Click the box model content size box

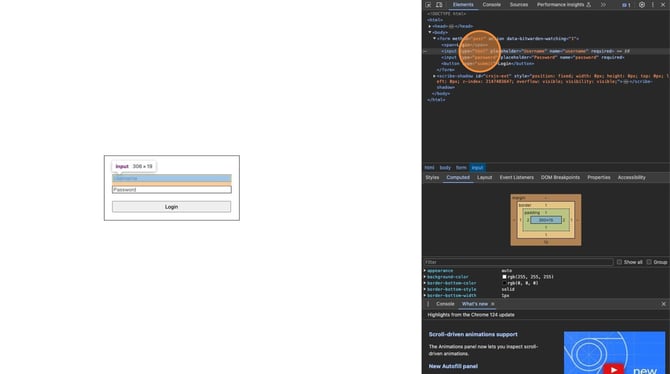click(x=546, y=220)
